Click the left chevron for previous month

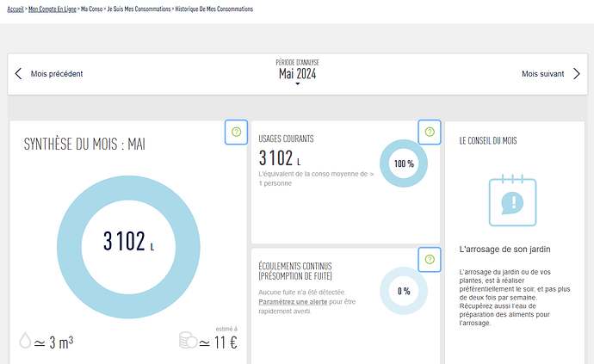[x=19, y=74]
